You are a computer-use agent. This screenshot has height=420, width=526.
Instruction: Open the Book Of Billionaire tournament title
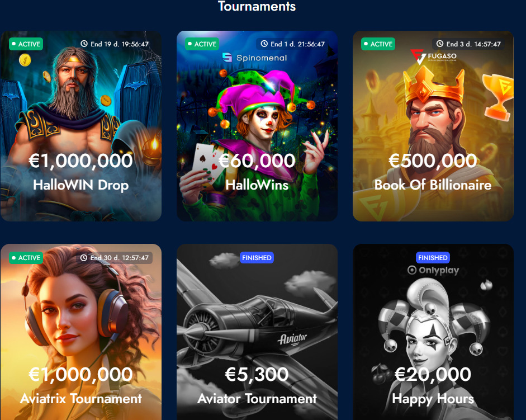click(x=433, y=185)
